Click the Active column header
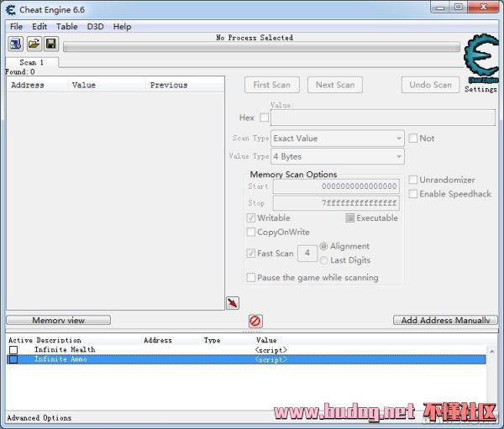The image size is (504, 429). 20,340
